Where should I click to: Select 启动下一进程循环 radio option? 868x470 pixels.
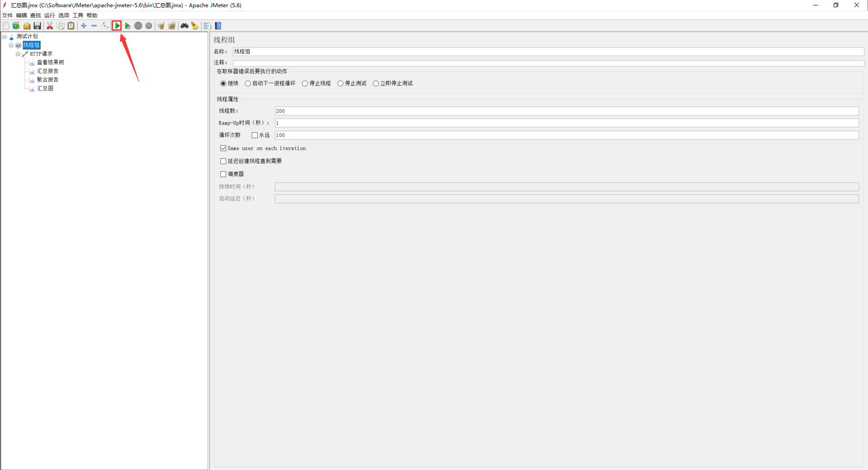click(248, 84)
